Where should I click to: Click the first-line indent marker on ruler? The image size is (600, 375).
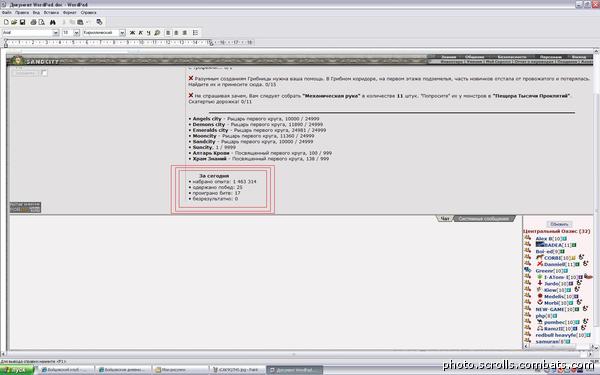[6, 41]
